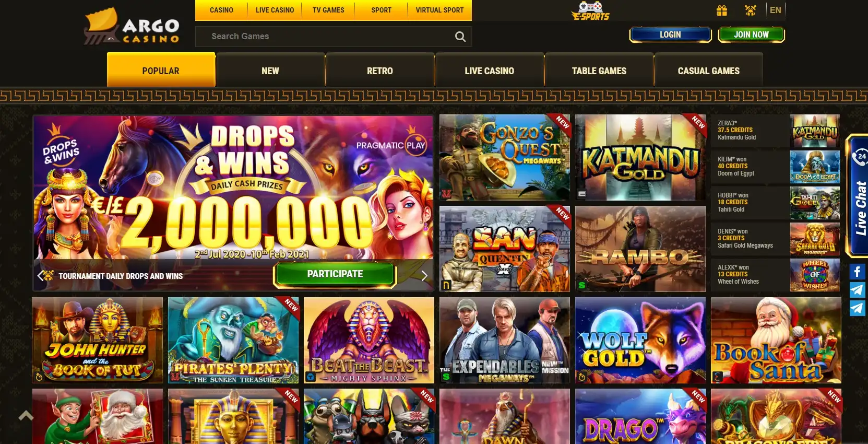
Task: Click the Participate tournament button
Action: pos(335,274)
